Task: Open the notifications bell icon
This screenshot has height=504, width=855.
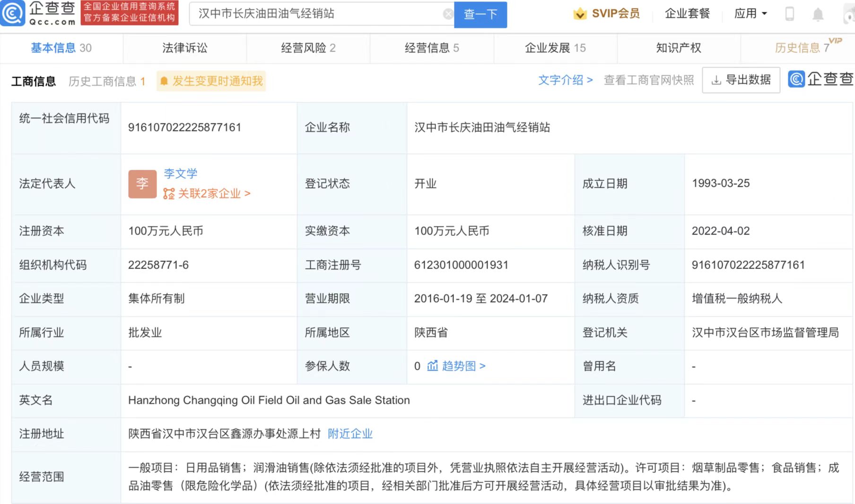Action: 818,15
